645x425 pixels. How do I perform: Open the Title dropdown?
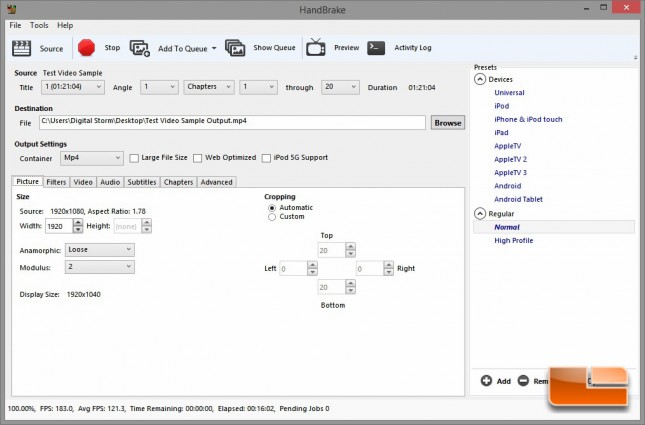(x=73, y=87)
